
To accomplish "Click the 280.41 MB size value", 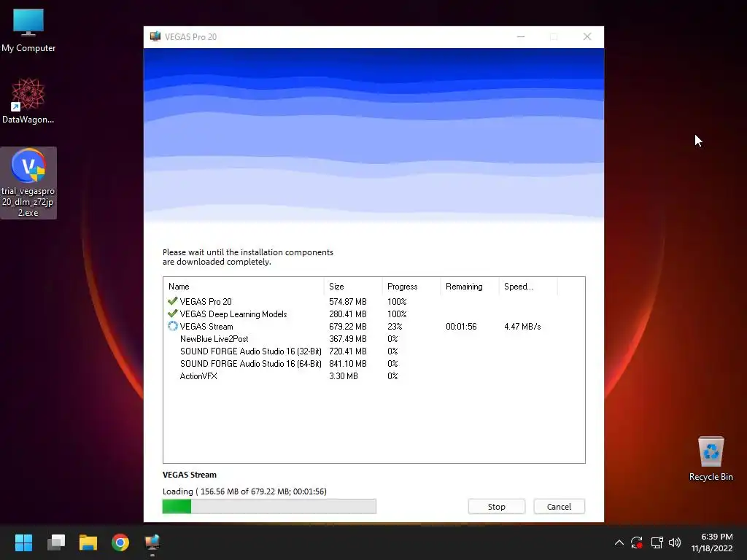I will 348,314.
